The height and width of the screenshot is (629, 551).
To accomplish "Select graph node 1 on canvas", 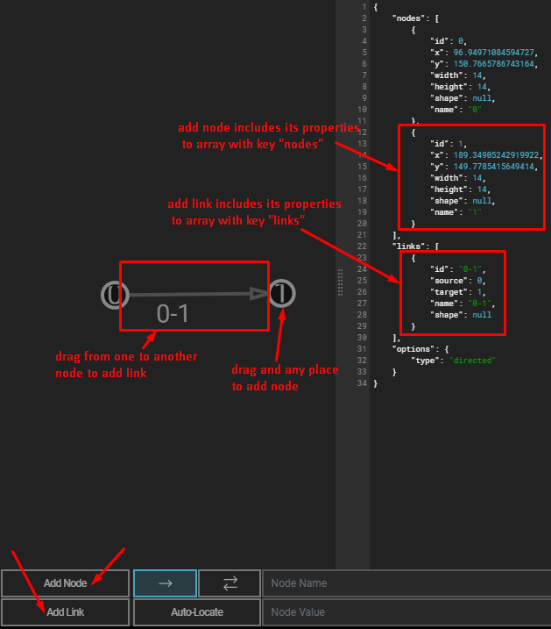I will [x=282, y=294].
